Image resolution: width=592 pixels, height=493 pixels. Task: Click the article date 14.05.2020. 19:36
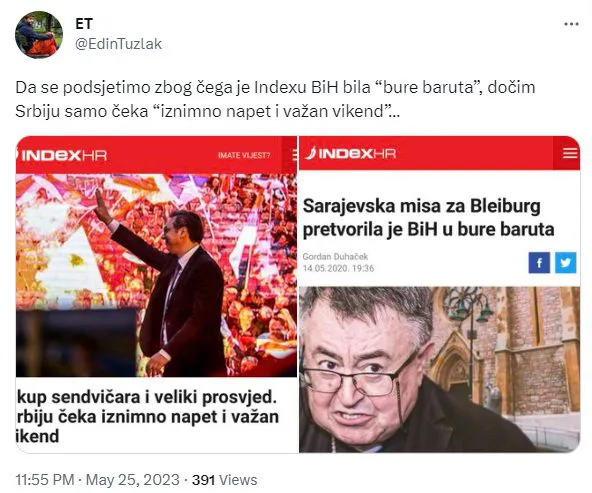[x=338, y=268]
